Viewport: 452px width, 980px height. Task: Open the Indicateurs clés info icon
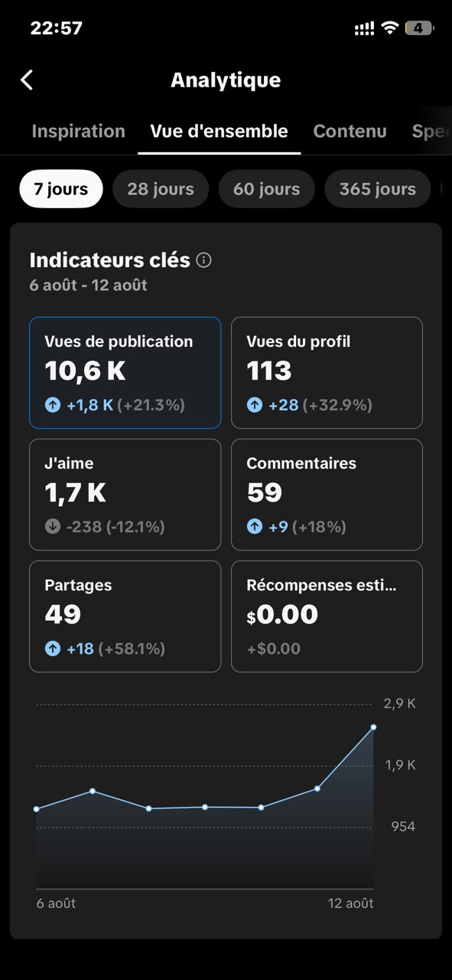[203, 260]
